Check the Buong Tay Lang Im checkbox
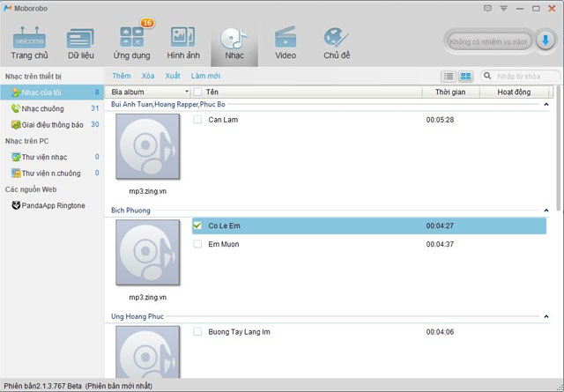Image resolution: width=564 pixels, height=392 pixels. (x=197, y=331)
